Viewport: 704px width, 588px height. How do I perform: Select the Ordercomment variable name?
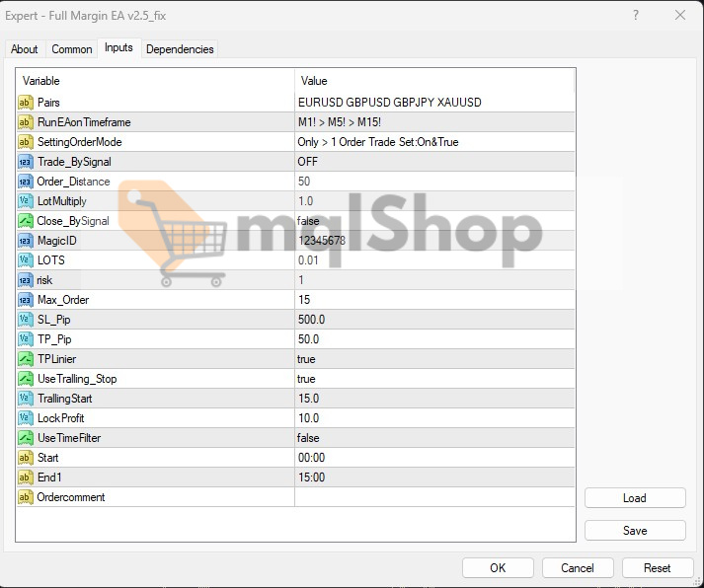click(x=71, y=497)
